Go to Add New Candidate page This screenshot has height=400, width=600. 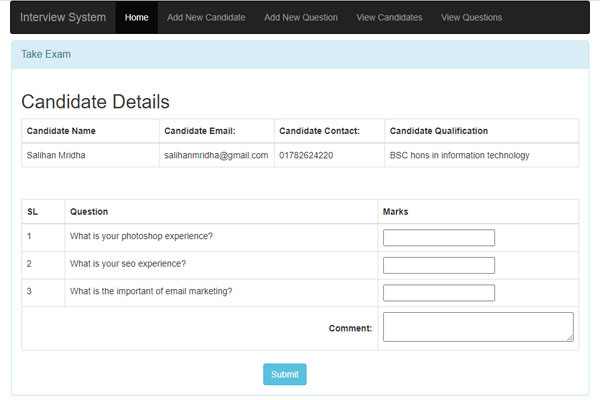pos(206,17)
